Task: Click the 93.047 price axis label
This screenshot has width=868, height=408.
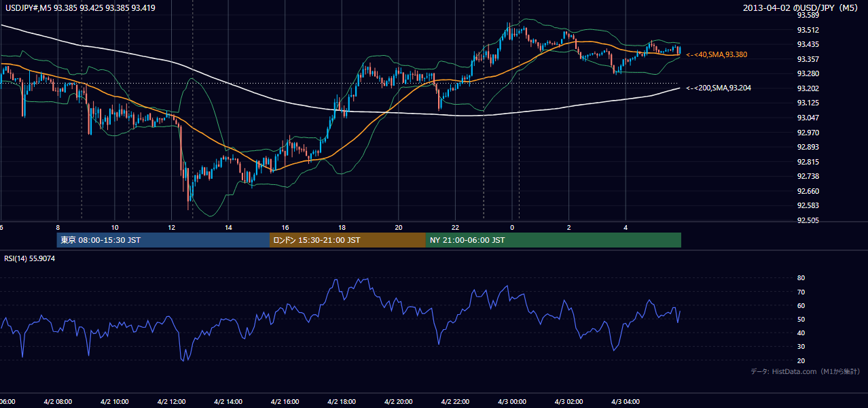Action: 808,118
